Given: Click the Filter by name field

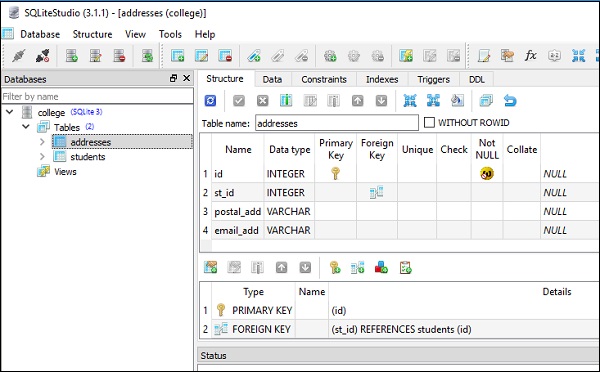Looking at the screenshot, I should point(97,96).
